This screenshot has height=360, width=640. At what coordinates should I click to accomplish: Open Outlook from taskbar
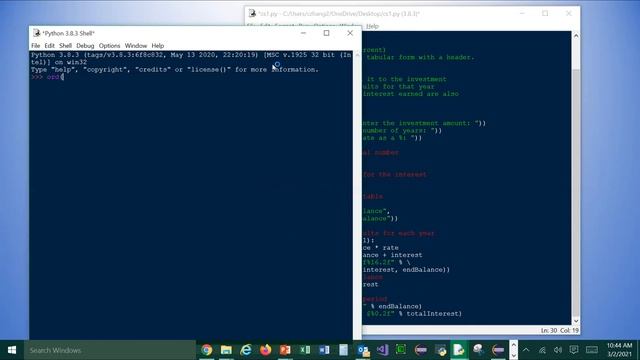[x=363, y=350]
